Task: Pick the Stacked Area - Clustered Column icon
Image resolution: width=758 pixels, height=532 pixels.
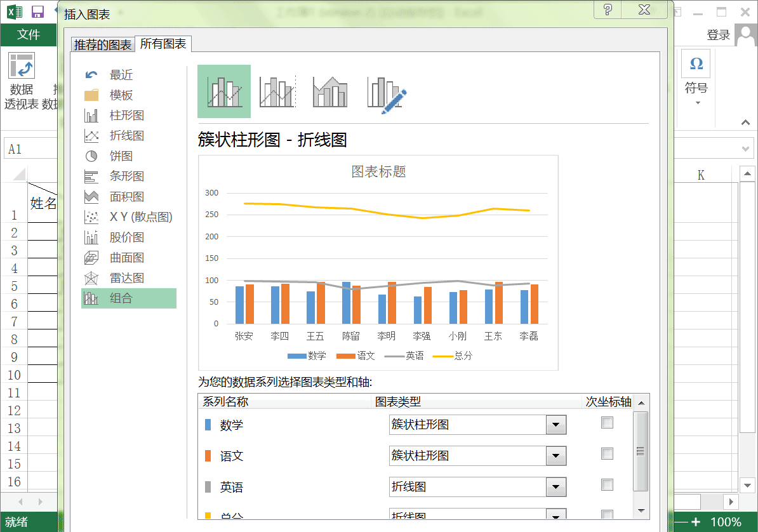Action: pos(330,91)
